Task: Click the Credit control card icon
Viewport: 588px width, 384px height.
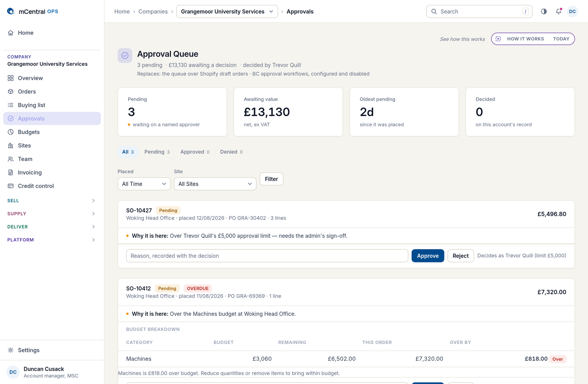Action: pos(11,186)
